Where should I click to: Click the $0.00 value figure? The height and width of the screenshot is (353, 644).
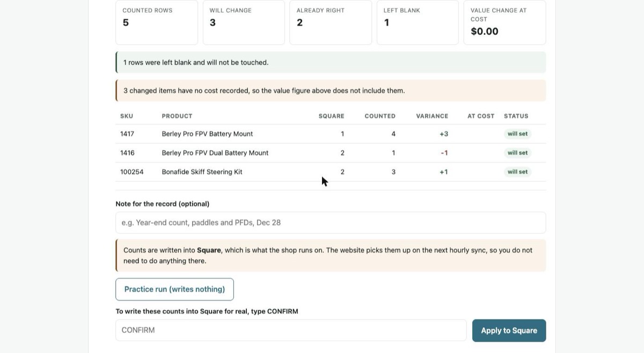coord(485,32)
